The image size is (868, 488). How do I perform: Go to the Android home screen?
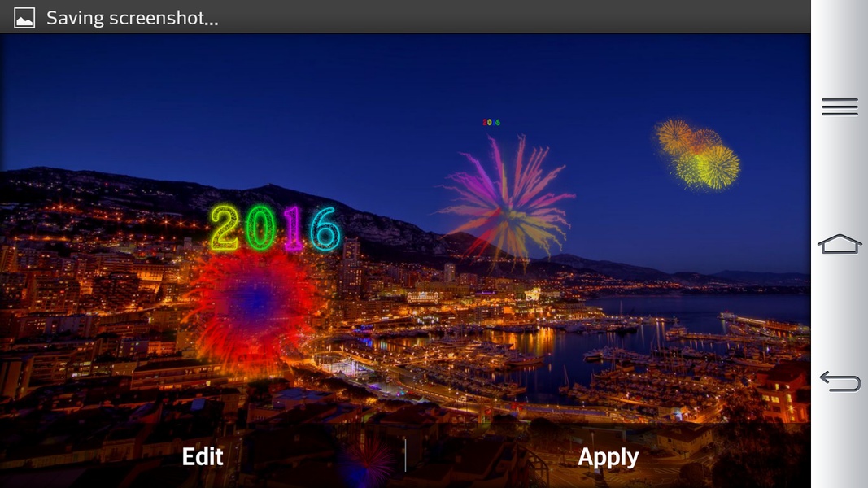840,243
